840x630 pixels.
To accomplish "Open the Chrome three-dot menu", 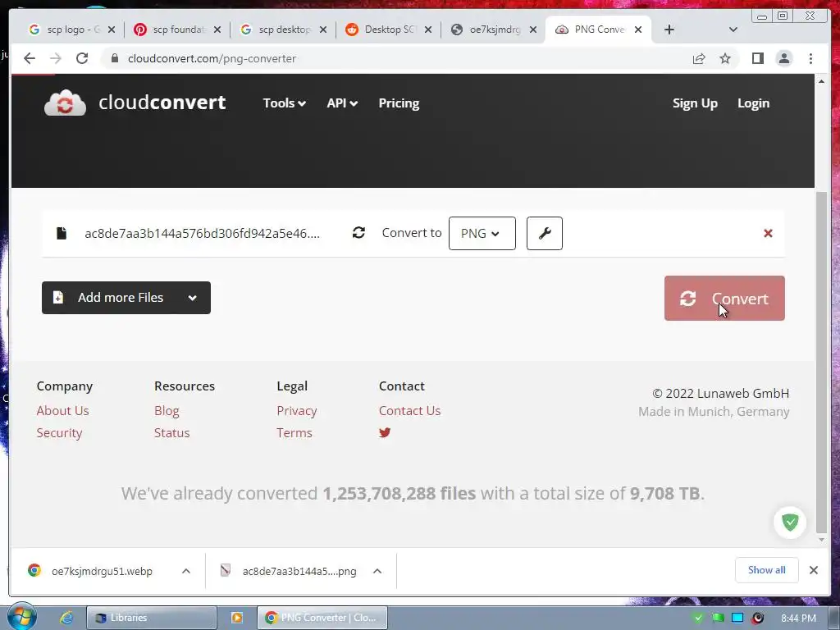I will coord(810,58).
